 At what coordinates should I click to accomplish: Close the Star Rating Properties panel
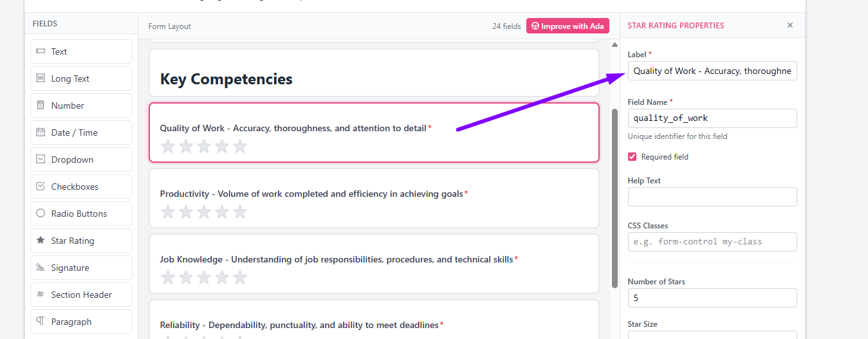click(790, 26)
